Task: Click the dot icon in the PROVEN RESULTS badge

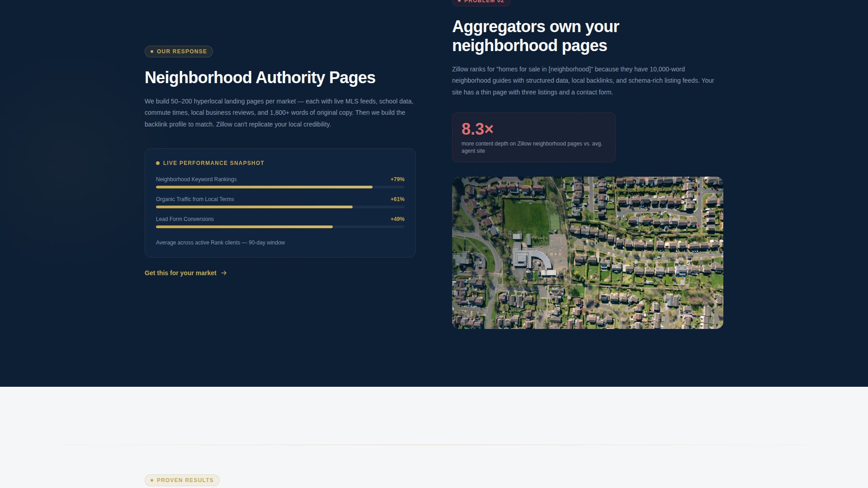Action: [151, 480]
